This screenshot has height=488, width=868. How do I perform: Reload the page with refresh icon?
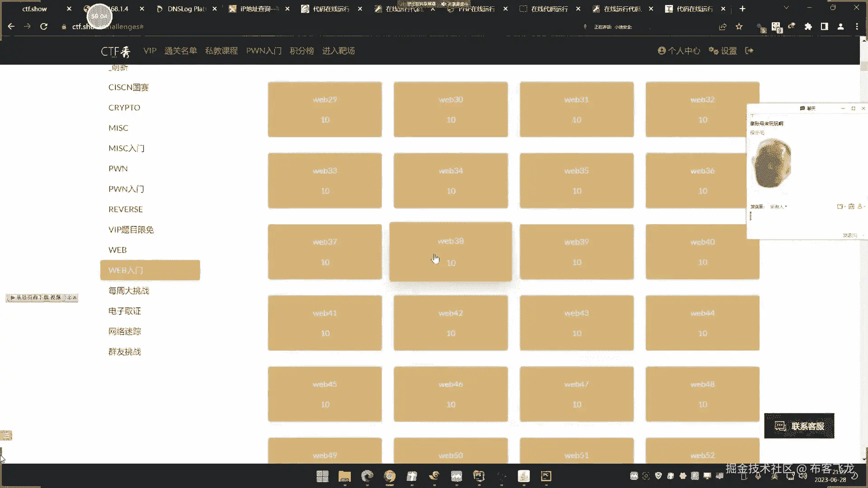(44, 27)
